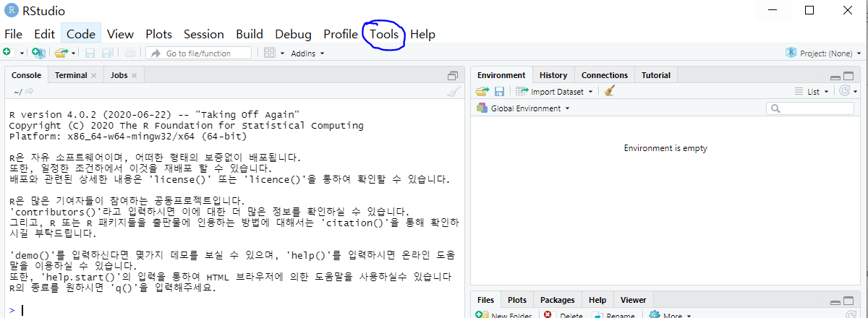Clear console with the broom icon
Image resolution: width=868 pixels, height=318 pixels.
point(454,92)
